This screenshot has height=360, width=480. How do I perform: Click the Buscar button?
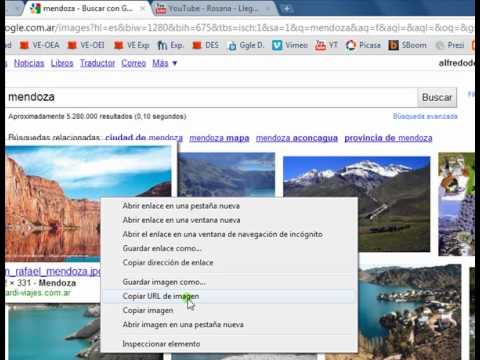pos(437,97)
